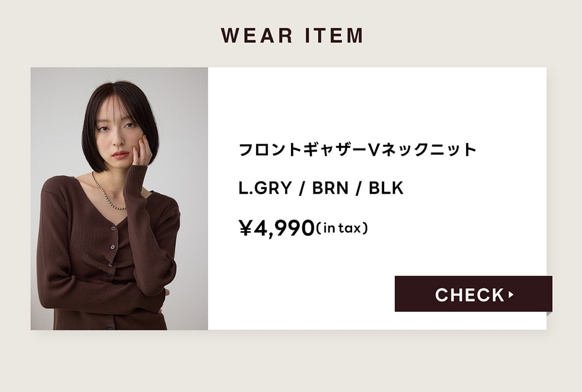Click the letters CHECK on dark button
Screen dimensions: 582x392
470,295
